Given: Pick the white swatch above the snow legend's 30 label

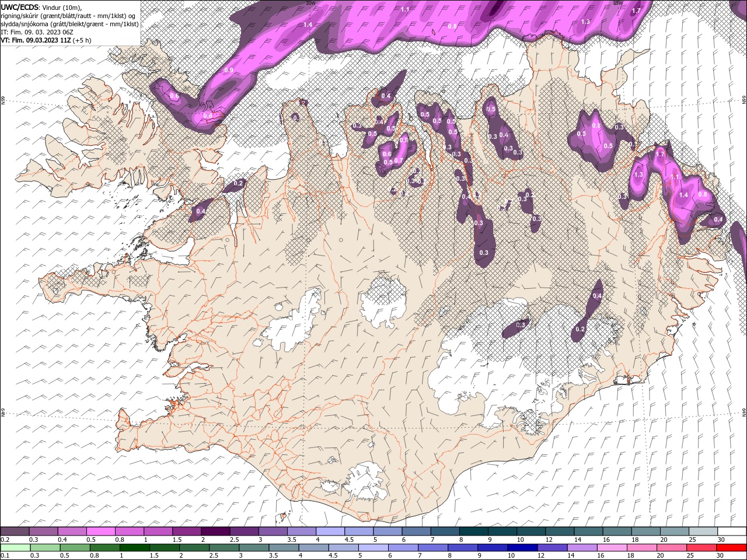Looking at the screenshot, I should point(731,531).
